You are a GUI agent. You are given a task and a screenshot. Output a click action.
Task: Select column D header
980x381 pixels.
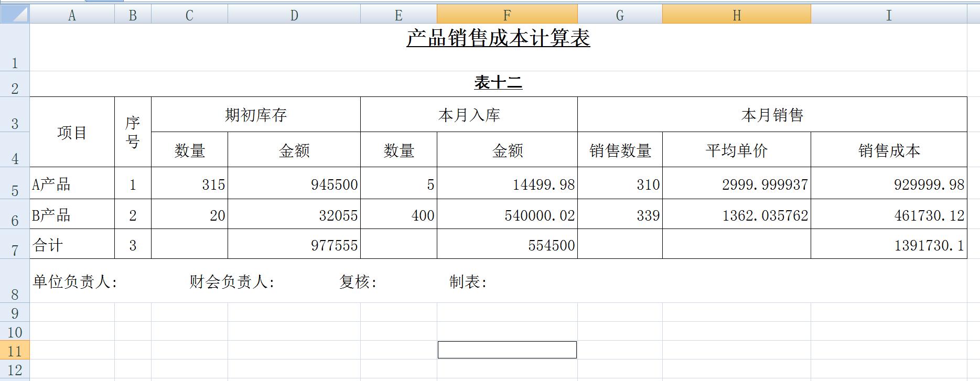(294, 15)
